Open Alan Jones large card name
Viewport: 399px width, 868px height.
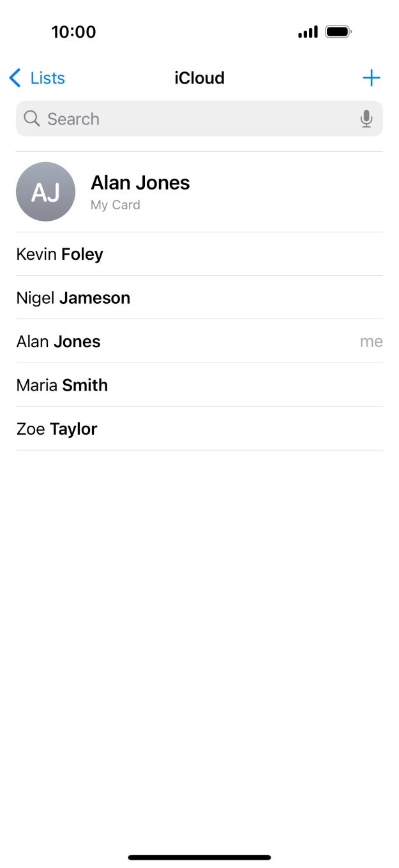click(140, 183)
